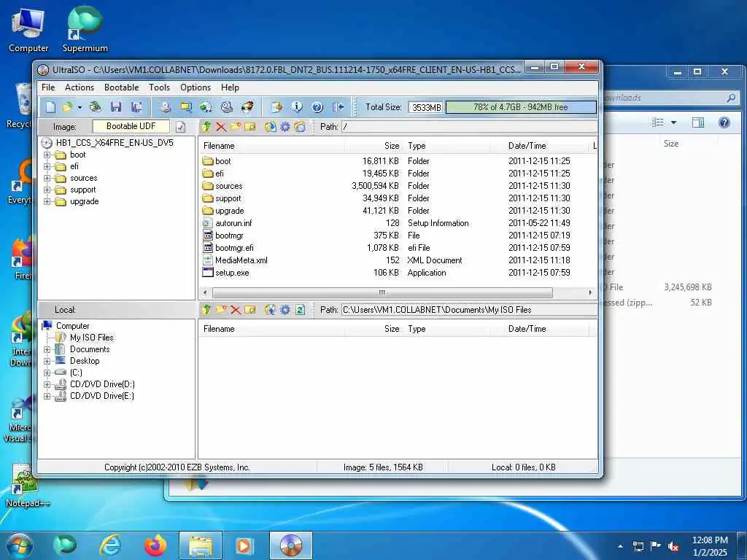
Task: Click the Save As toolbar icon
Action: click(x=136, y=107)
